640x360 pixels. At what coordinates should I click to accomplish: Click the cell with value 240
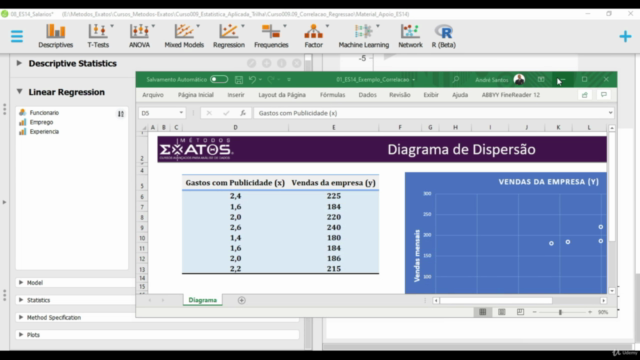pyautogui.click(x=333, y=227)
